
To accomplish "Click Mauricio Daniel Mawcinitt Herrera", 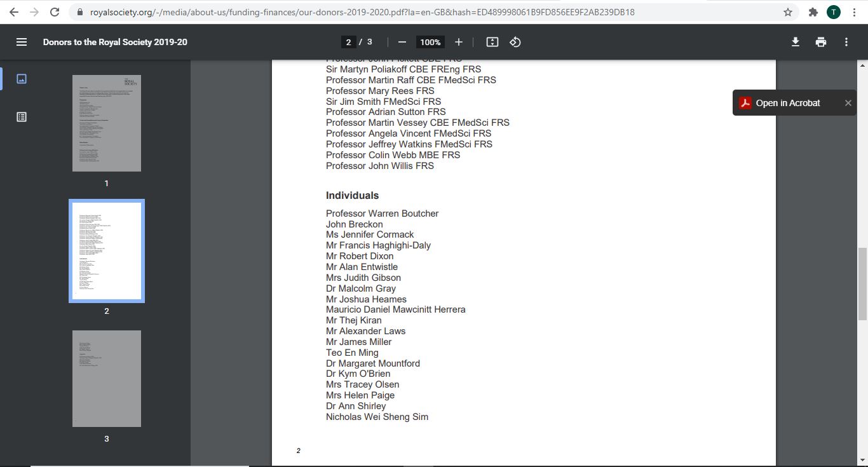I will point(395,309).
